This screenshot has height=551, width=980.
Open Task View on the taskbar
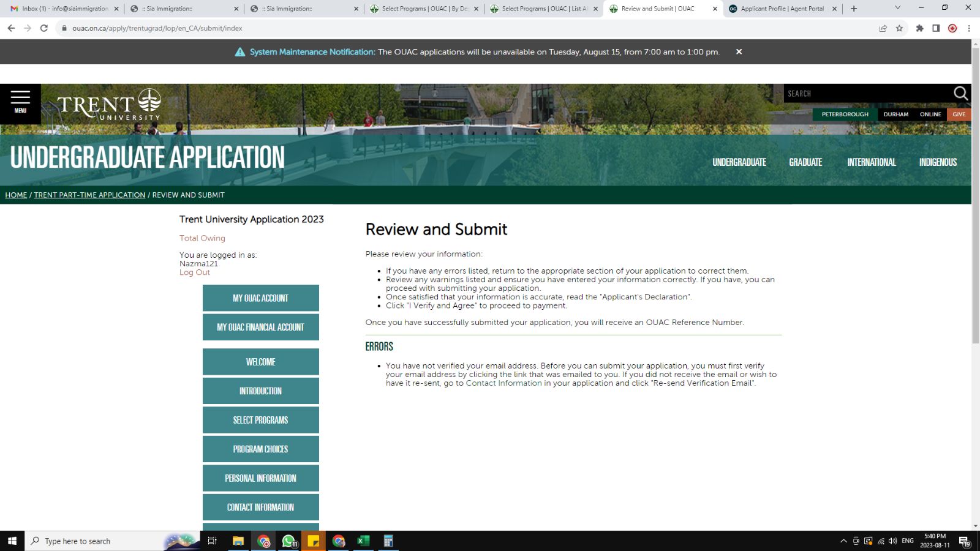point(213,541)
